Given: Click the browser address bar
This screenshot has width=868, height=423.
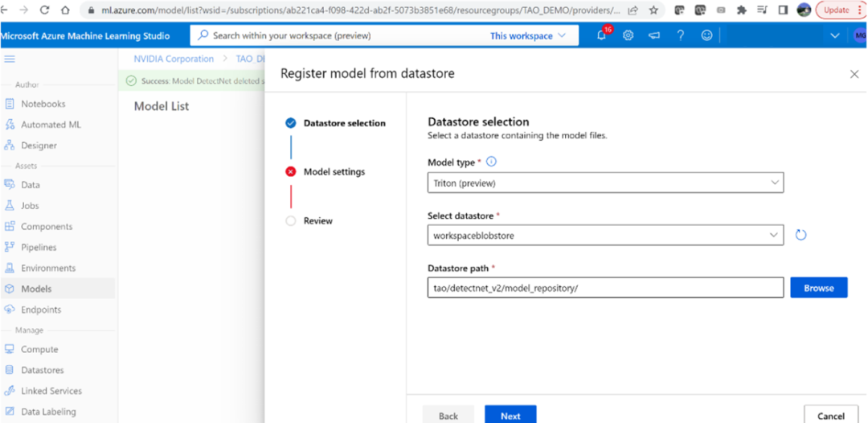Looking at the screenshot, I should pyautogui.click(x=360, y=10).
